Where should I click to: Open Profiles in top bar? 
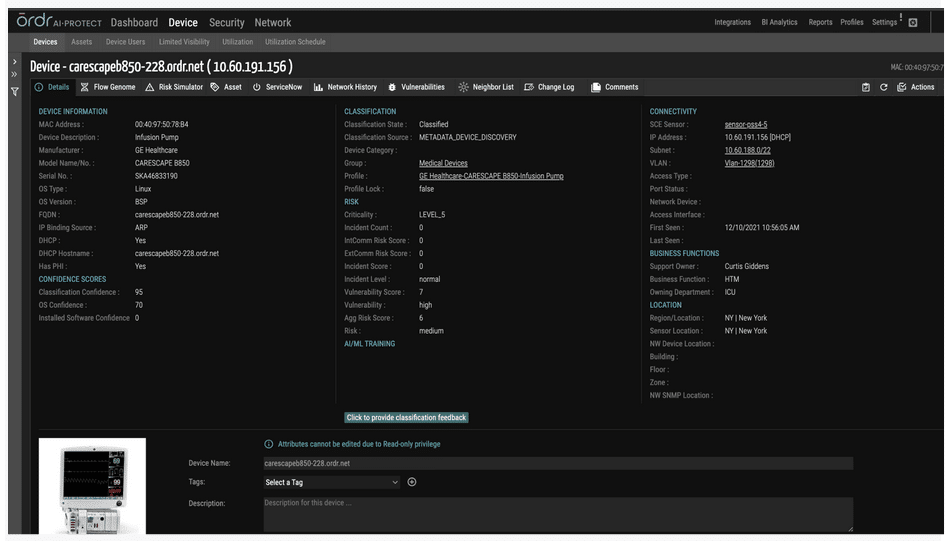pos(852,22)
